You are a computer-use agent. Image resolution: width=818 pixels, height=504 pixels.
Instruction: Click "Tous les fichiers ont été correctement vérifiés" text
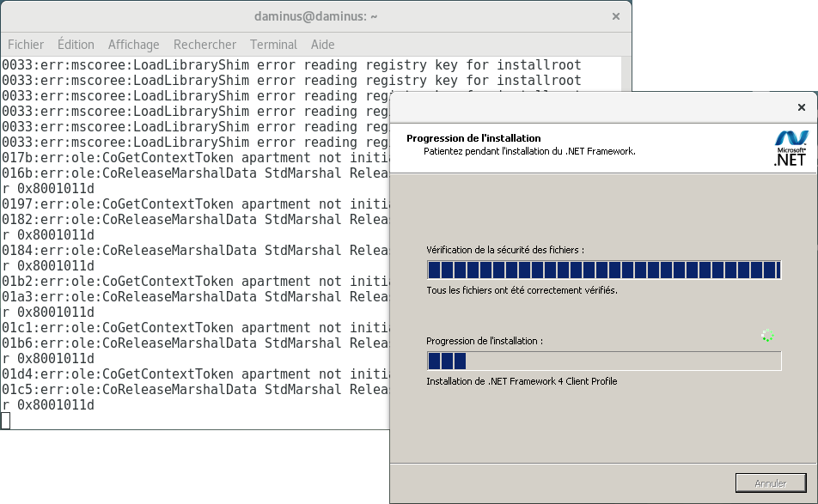(522, 290)
